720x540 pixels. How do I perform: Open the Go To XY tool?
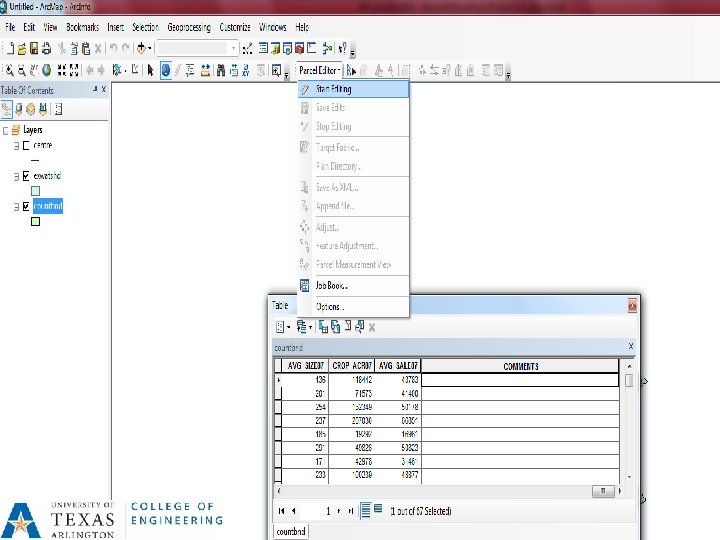coord(246,70)
